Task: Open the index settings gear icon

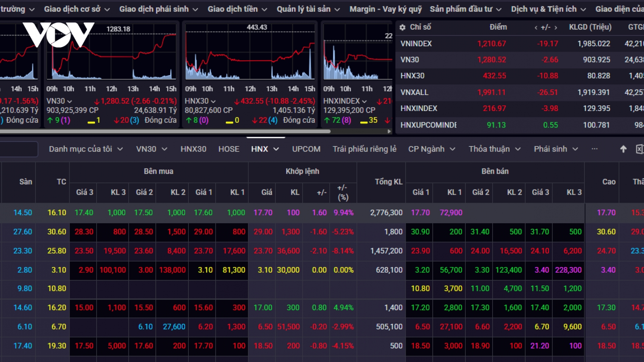Action: [x=402, y=27]
